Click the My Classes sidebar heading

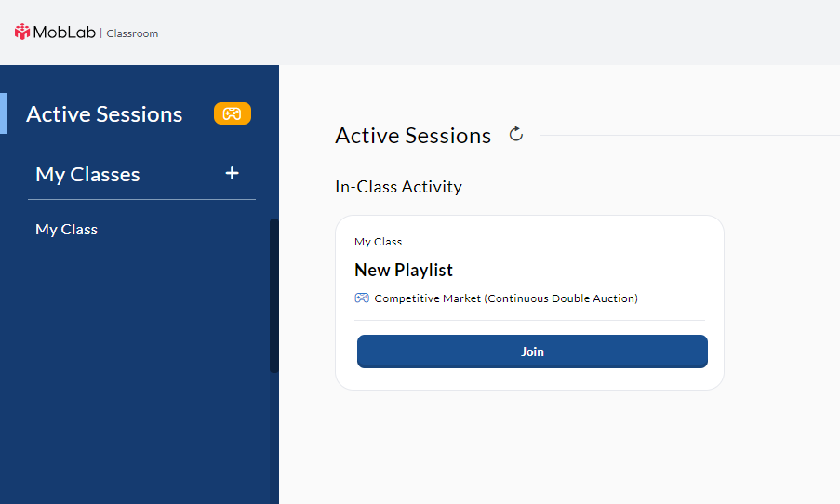(x=87, y=174)
